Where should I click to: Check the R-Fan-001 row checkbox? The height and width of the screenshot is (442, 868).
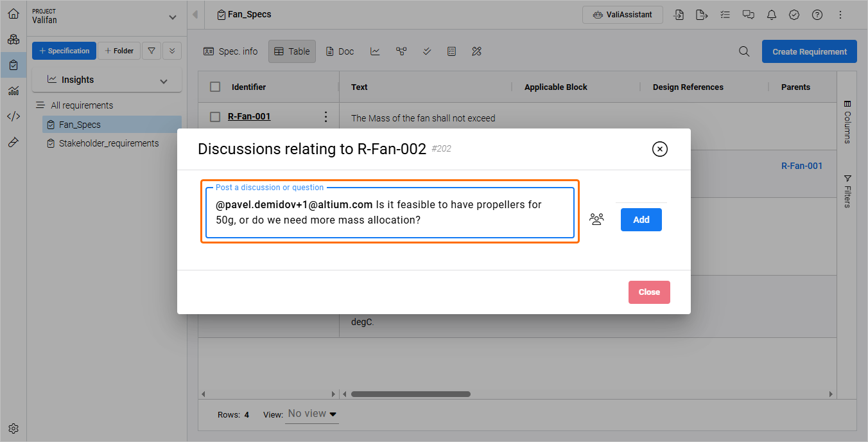click(x=215, y=116)
